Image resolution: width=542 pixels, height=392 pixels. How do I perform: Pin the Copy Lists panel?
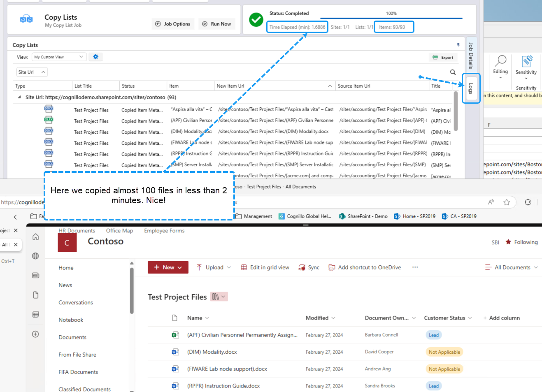click(458, 44)
